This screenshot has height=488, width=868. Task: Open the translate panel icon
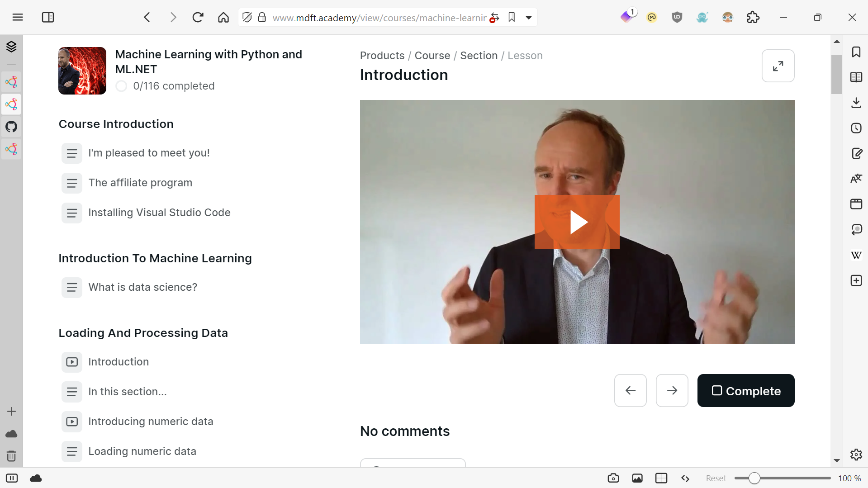(x=856, y=178)
